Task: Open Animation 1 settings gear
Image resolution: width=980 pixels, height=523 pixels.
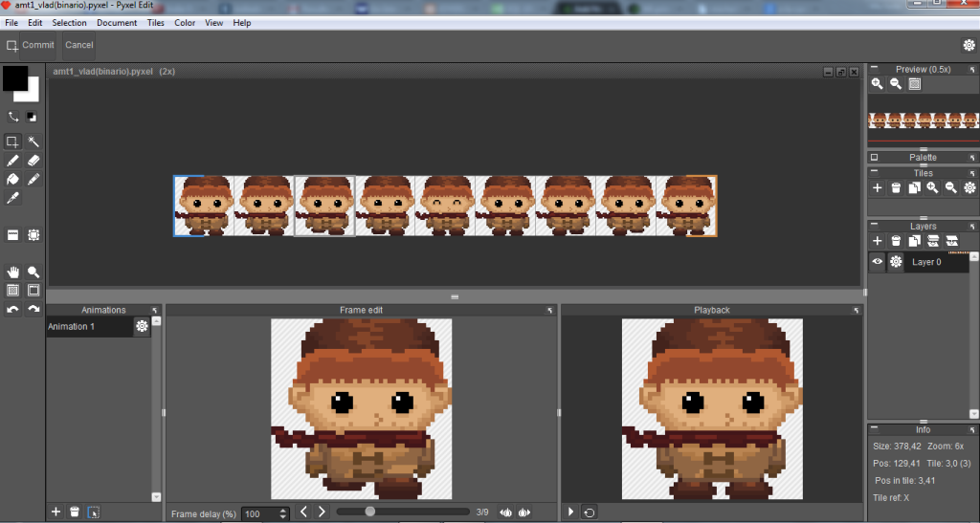Action: [142, 327]
